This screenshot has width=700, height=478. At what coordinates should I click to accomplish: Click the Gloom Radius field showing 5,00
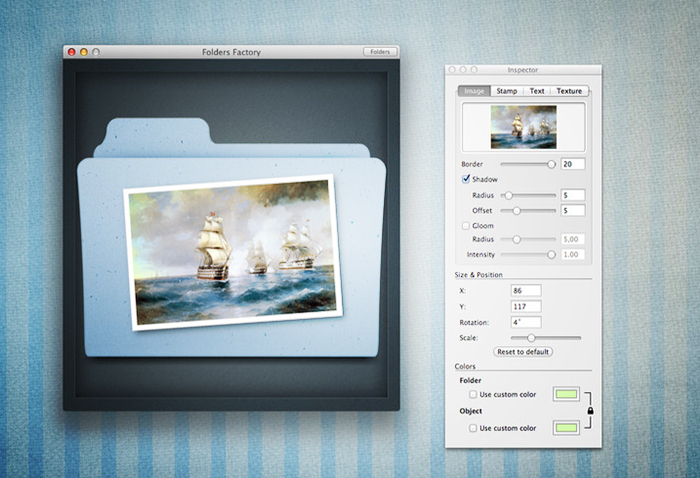pyautogui.click(x=573, y=239)
